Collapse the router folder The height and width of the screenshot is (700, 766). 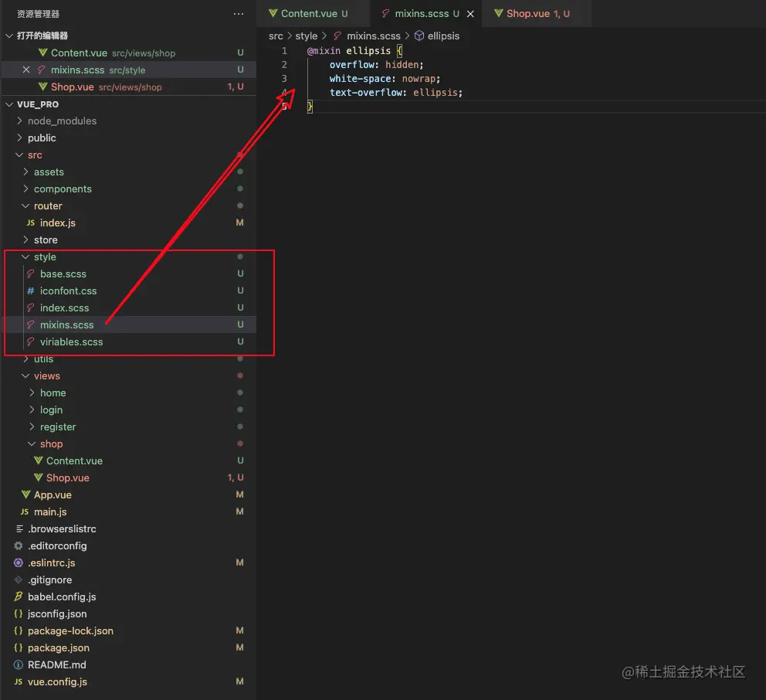point(26,206)
